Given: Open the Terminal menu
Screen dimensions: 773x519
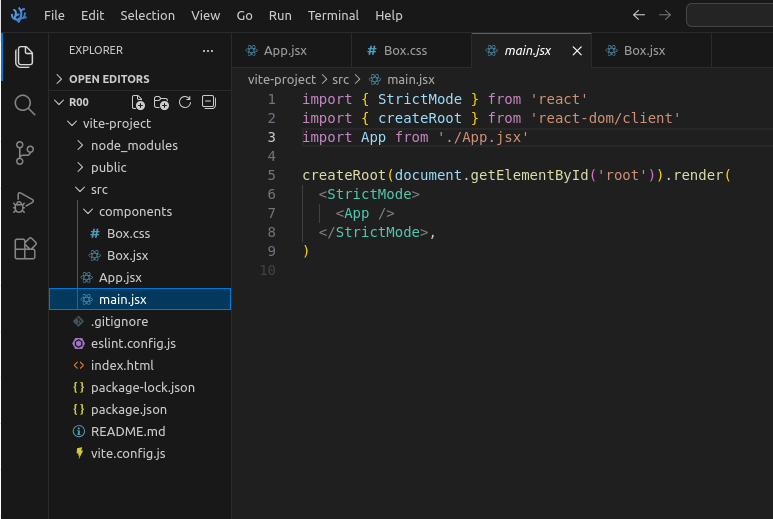Looking at the screenshot, I should pos(333,15).
